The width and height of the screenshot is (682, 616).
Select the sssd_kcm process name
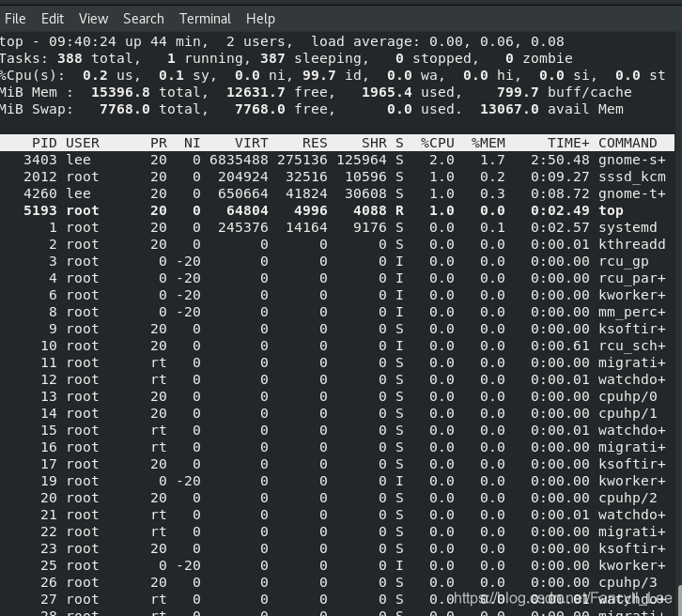pos(632,177)
